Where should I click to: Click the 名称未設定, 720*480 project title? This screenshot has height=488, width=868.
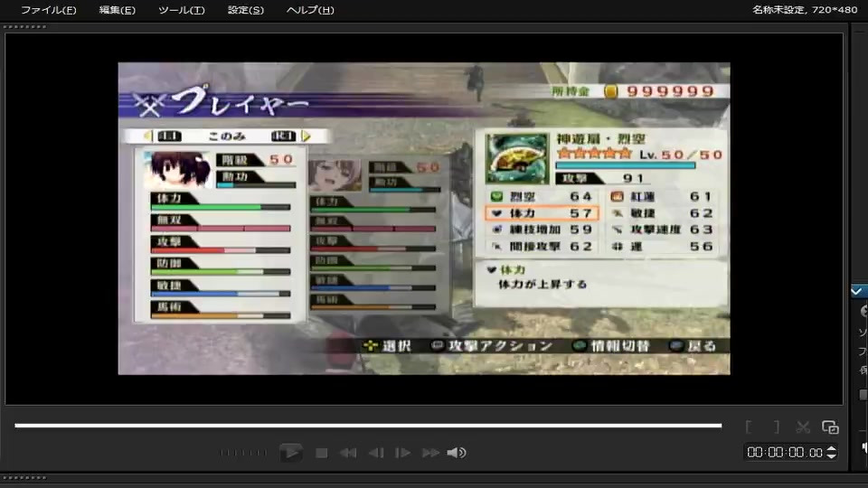(x=805, y=9)
